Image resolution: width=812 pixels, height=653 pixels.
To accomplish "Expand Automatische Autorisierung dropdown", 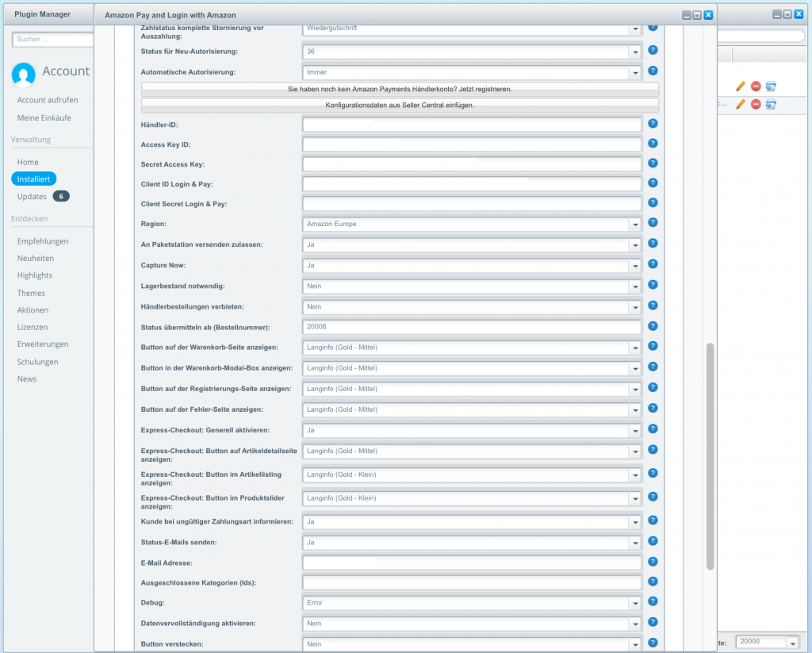I will pos(635,72).
